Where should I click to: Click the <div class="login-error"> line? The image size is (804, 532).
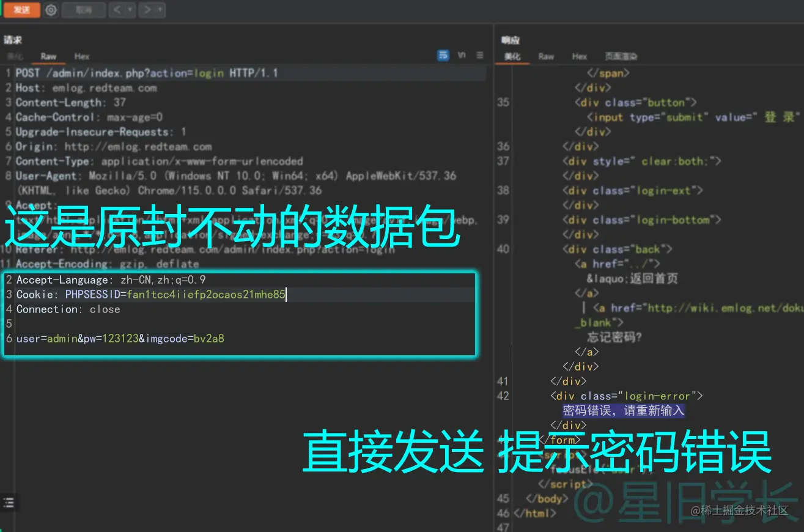click(x=627, y=396)
